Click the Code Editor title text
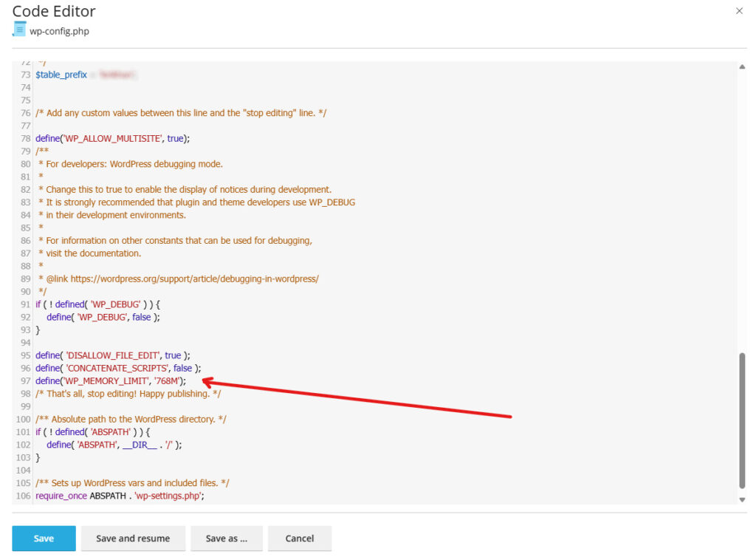The width and height of the screenshot is (756, 557). pyautogui.click(x=53, y=11)
